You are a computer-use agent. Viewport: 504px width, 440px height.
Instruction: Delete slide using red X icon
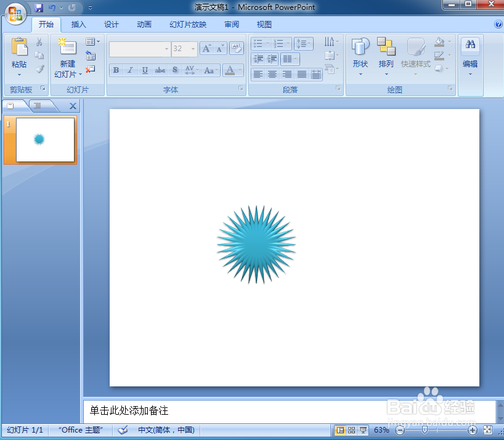91,69
